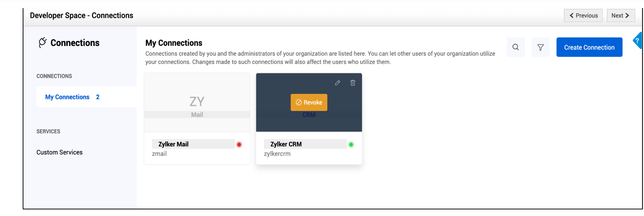The image size is (644, 216).
Task: Open the blue help question mark icon
Action: pyautogui.click(x=637, y=41)
